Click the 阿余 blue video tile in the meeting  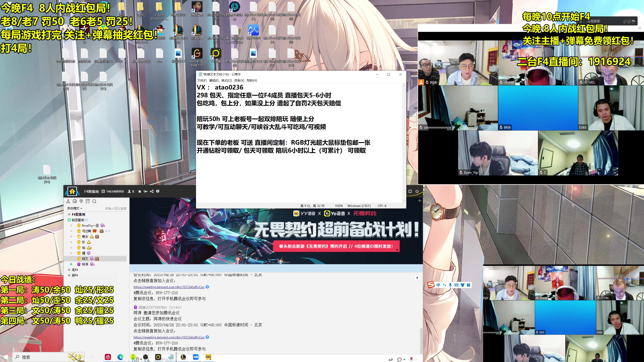[538, 108]
